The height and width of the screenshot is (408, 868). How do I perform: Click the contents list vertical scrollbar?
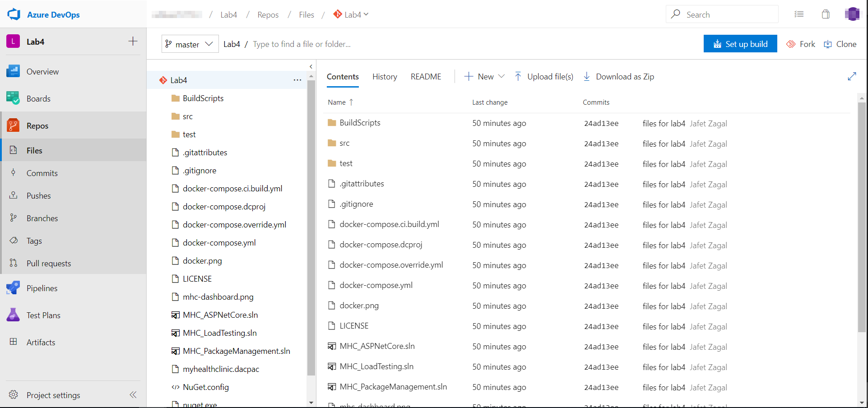862,217
